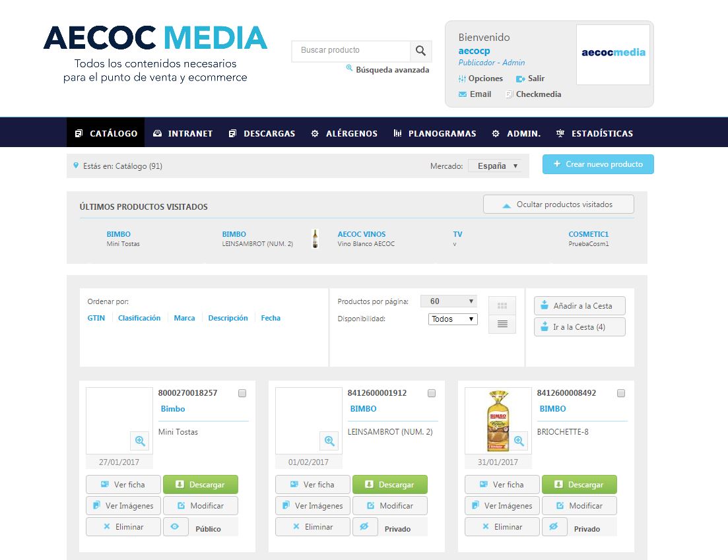
Task: Click Modificar for BRIOCHETTE-8
Action: pos(579,506)
